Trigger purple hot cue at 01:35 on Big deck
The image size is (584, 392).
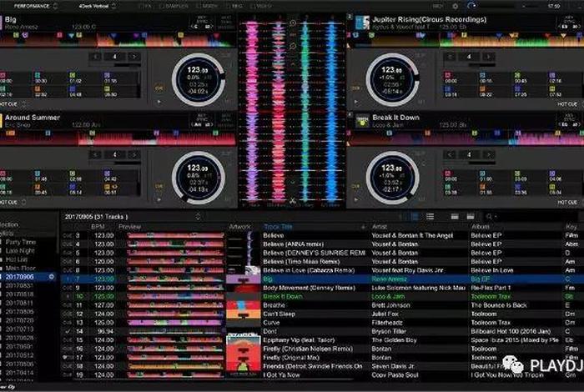[120, 78]
